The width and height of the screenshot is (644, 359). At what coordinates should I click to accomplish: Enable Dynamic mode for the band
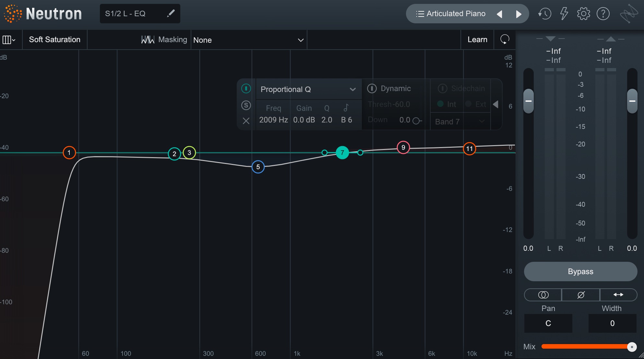tap(372, 88)
